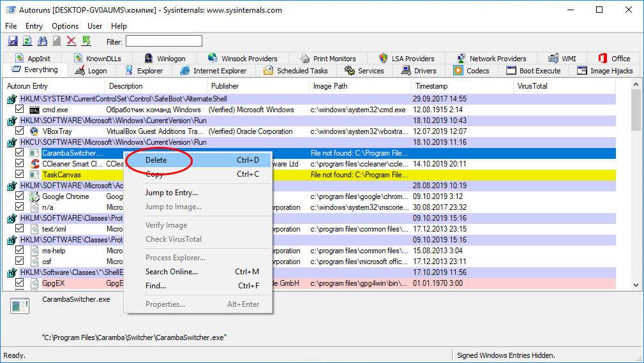644x363 pixels.
Task: Open the Network Providers tab
Action: click(491, 58)
